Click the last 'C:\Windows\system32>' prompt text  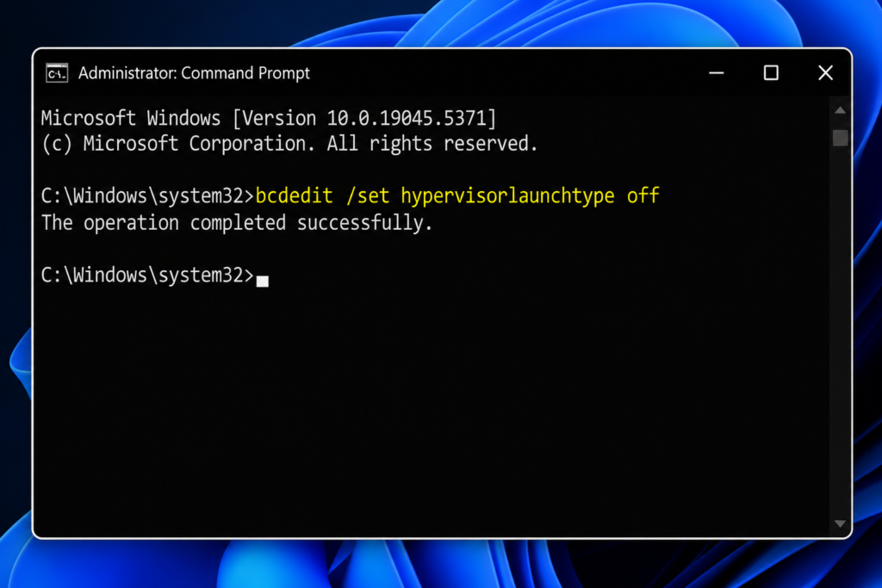[147, 275]
